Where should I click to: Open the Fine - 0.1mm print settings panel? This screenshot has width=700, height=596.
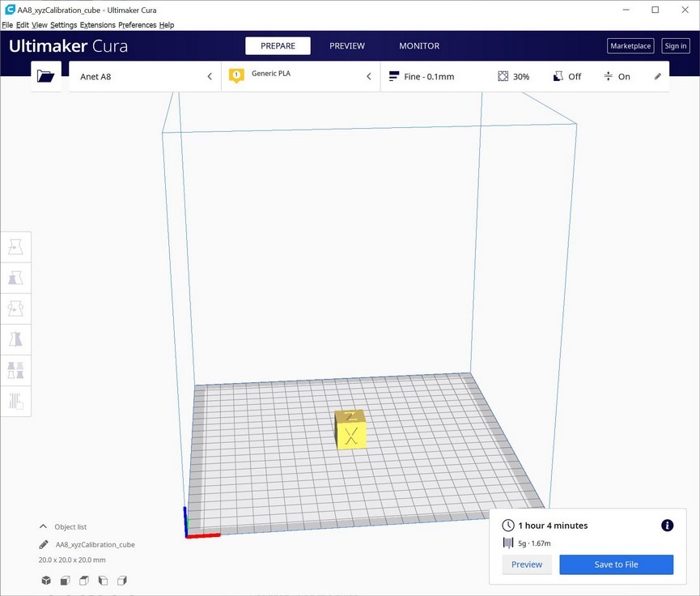click(524, 76)
